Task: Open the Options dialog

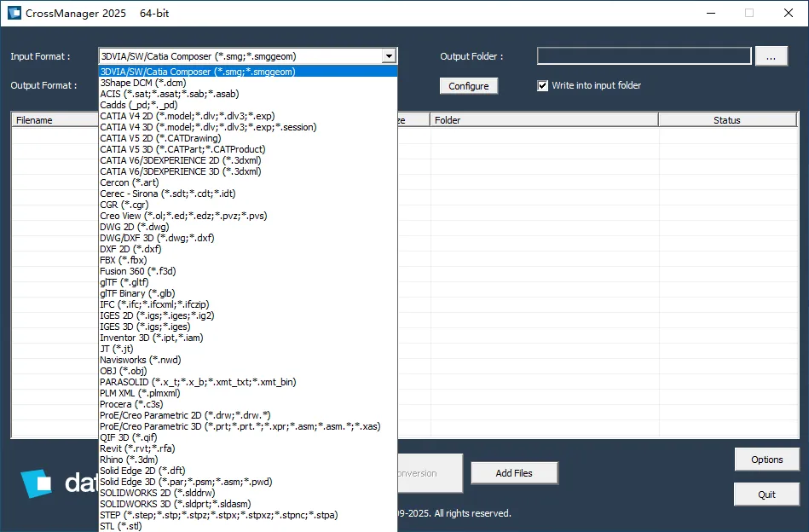Action: click(766, 460)
